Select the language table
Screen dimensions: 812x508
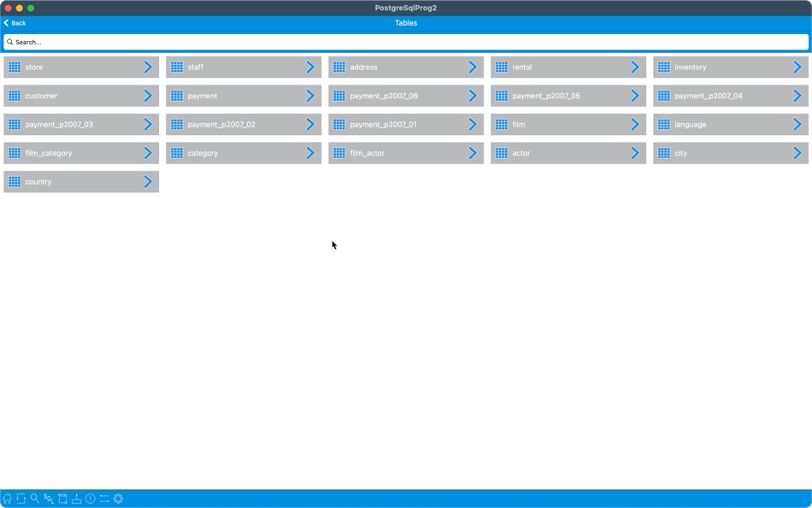click(731, 124)
